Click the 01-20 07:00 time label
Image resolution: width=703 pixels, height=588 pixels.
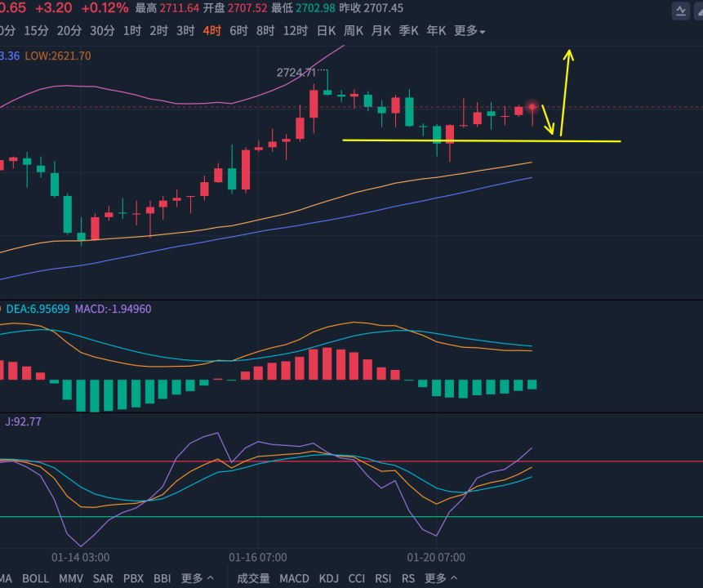tap(436, 558)
